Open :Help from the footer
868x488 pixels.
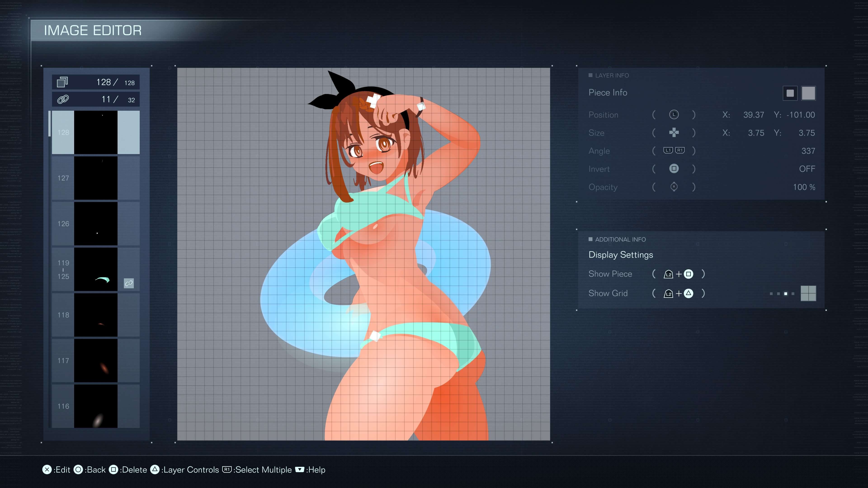tap(316, 470)
